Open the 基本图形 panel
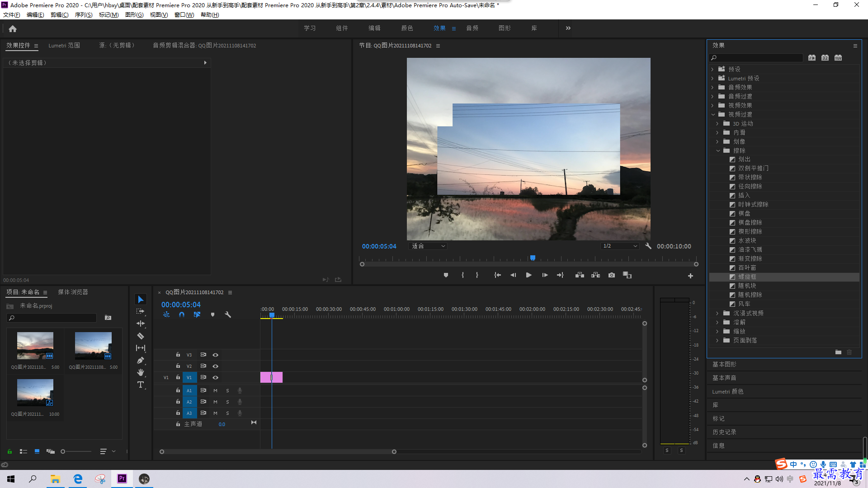 (x=724, y=365)
